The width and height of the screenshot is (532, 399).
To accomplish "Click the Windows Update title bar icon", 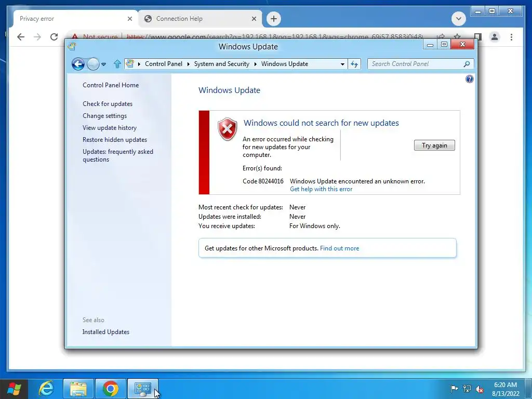I will [x=72, y=46].
